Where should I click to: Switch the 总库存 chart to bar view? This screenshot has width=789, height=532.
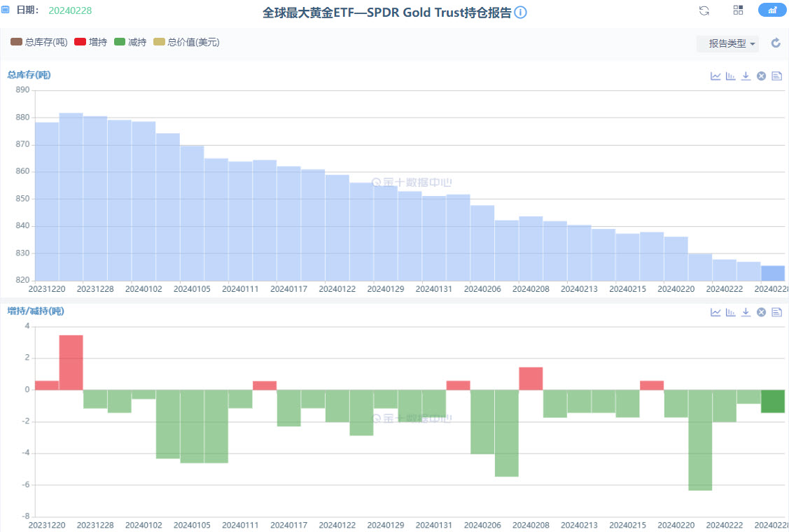point(730,76)
